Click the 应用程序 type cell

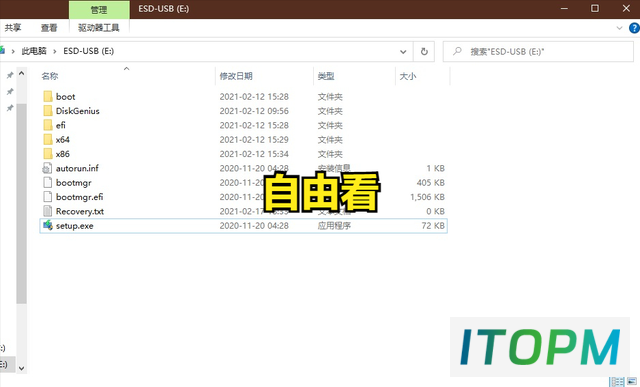click(334, 226)
